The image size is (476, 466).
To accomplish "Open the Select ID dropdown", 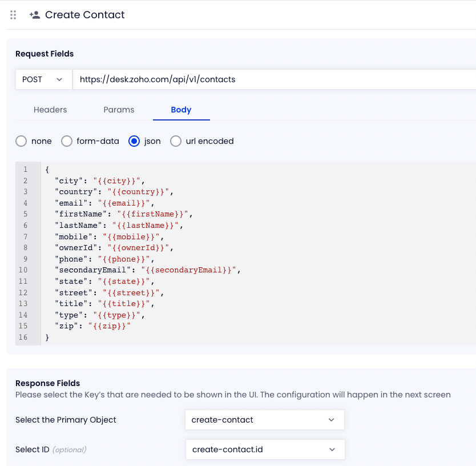I will tap(265, 449).
